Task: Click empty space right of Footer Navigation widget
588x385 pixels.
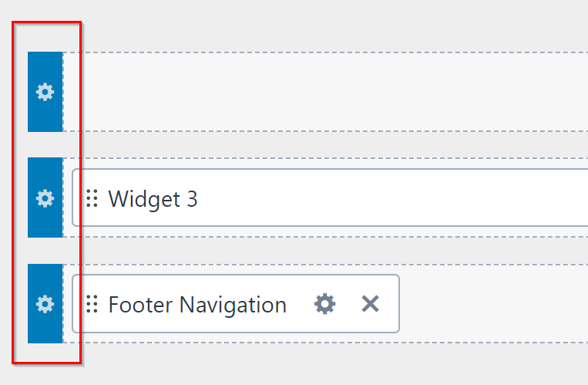Action: pos(493,304)
